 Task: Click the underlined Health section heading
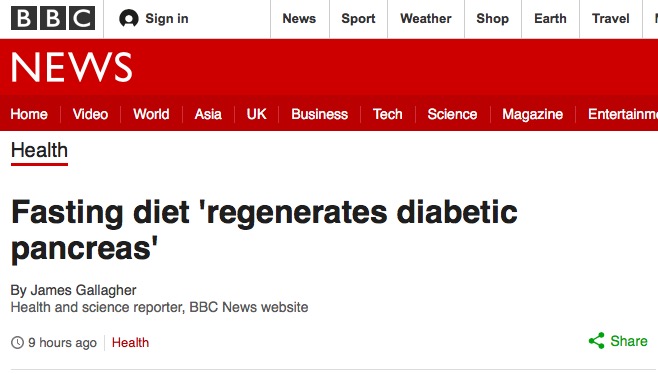pos(39,151)
